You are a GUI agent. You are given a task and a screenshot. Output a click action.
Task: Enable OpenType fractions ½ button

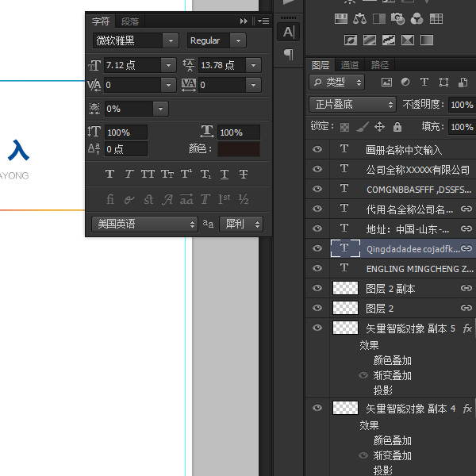click(x=244, y=199)
